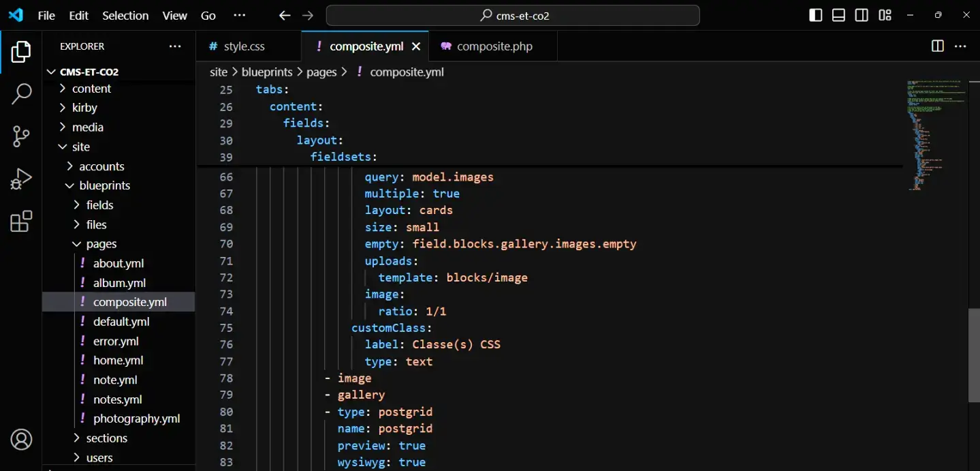Place cursor on 'label: Classe(s) CSS'
This screenshot has width=980, height=471.
432,344
